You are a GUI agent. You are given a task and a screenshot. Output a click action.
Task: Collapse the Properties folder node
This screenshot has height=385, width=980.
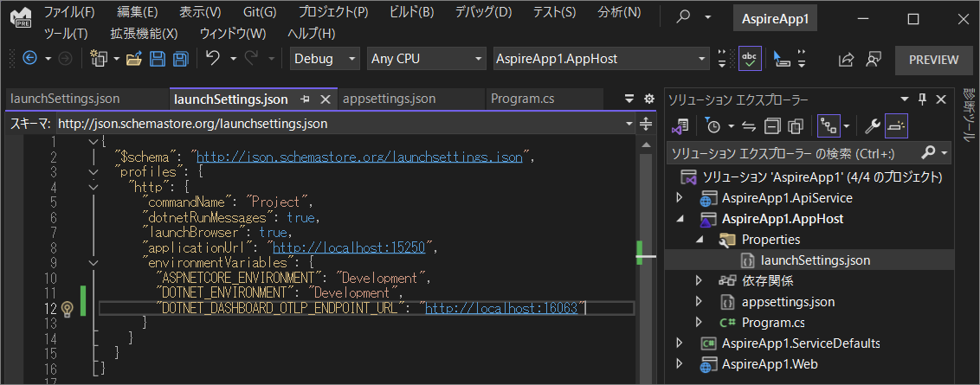700,240
